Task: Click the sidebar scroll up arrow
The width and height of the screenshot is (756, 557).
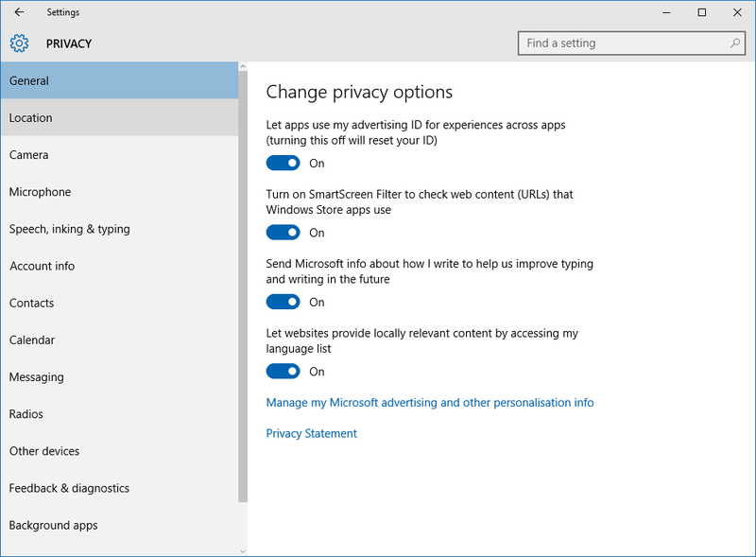Action: coord(243,66)
